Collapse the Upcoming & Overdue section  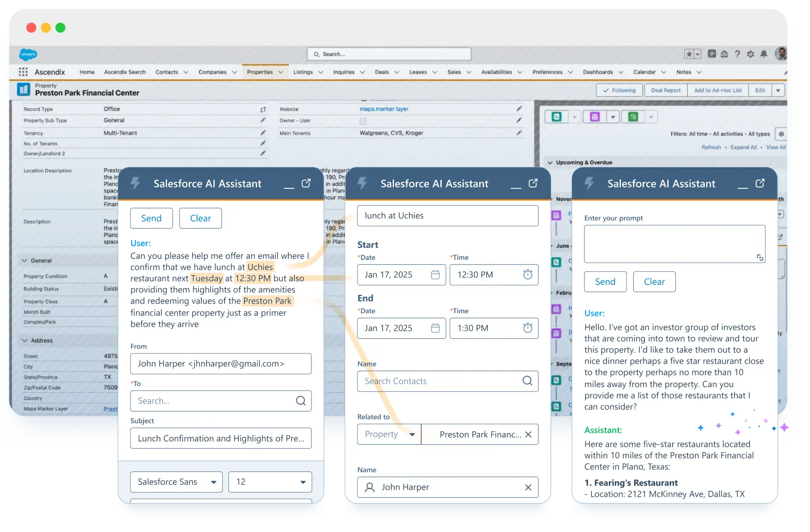(550, 163)
